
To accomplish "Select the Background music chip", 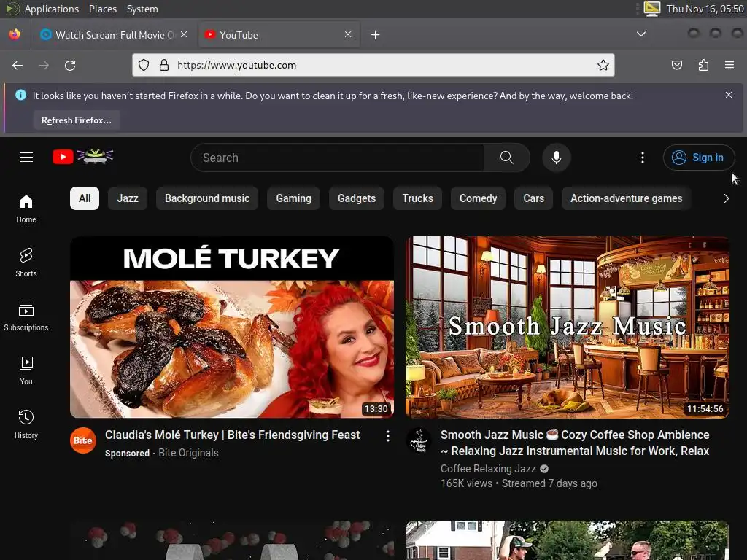I will pyautogui.click(x=207, y=198).
